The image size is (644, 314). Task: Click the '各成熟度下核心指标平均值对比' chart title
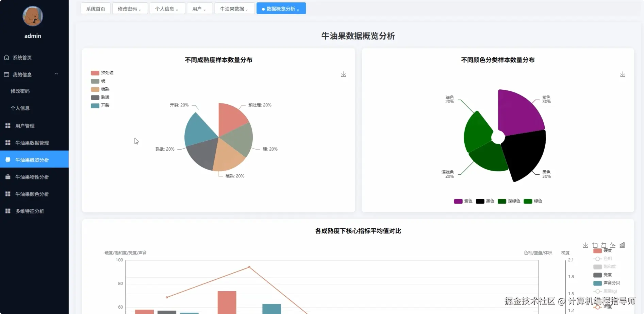(358, 231)
